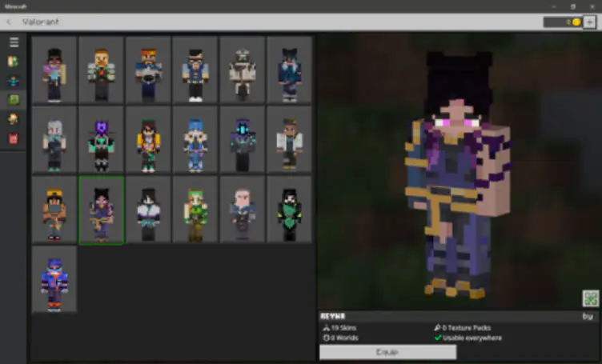Go back using the arrow beside Valorant
The image size is (602, 364).
click(x=9, y=22)
